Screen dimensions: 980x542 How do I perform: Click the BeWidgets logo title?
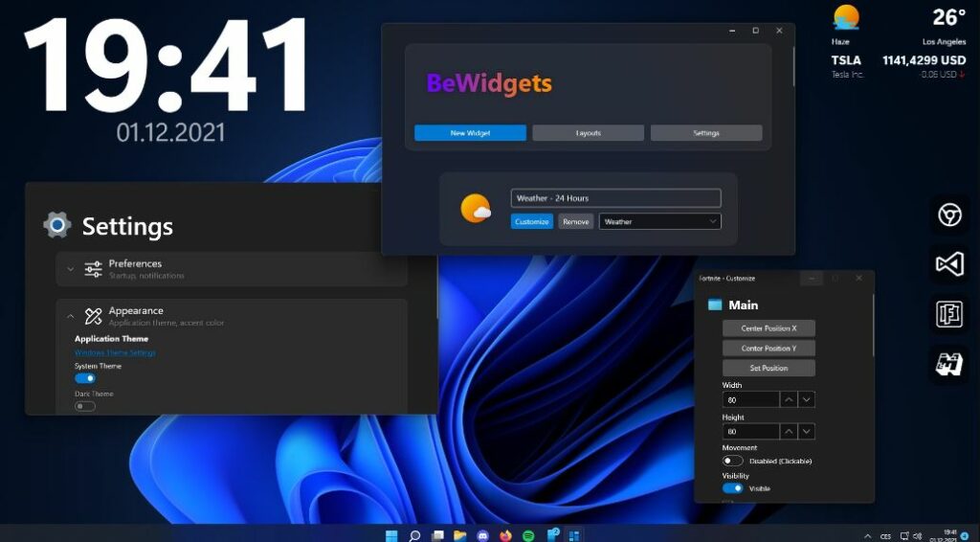click(489, 83)
